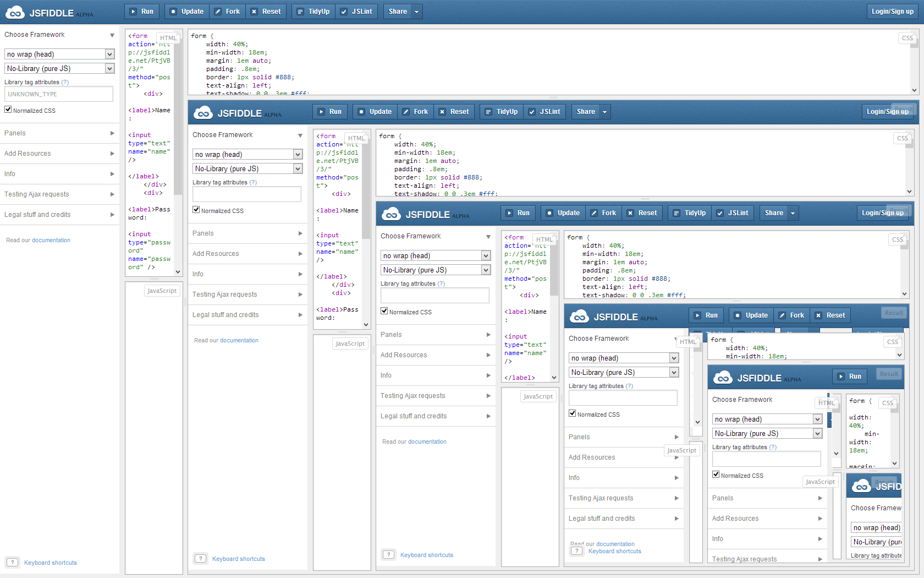Click JSLint in the outermost toolbar

point(356,12)
